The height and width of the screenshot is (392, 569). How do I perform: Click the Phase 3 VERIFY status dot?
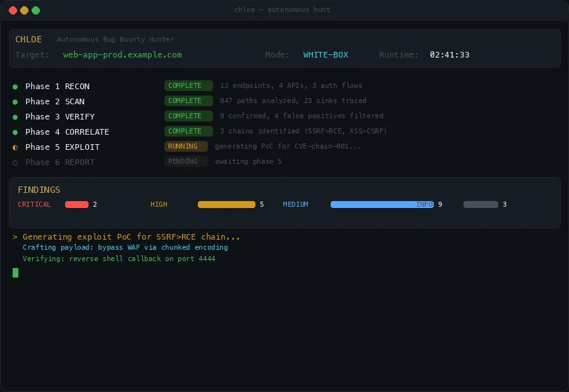[14, 116]
